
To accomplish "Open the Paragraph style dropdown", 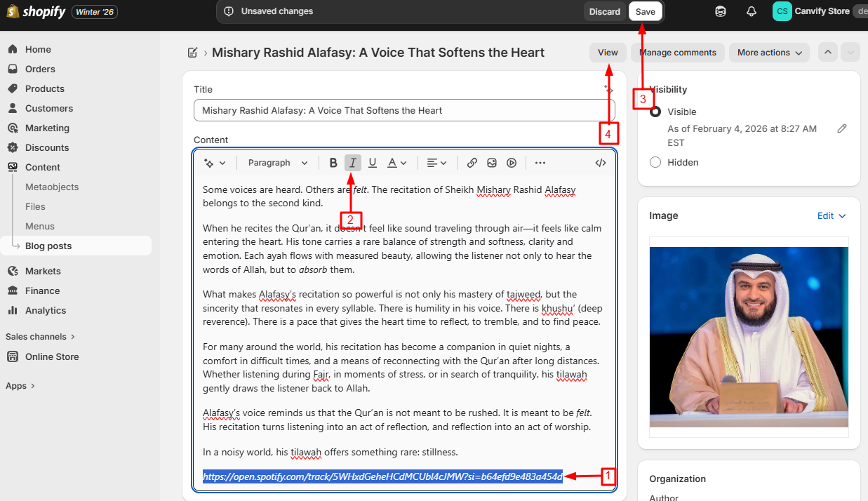I will [x=278, y=163].
